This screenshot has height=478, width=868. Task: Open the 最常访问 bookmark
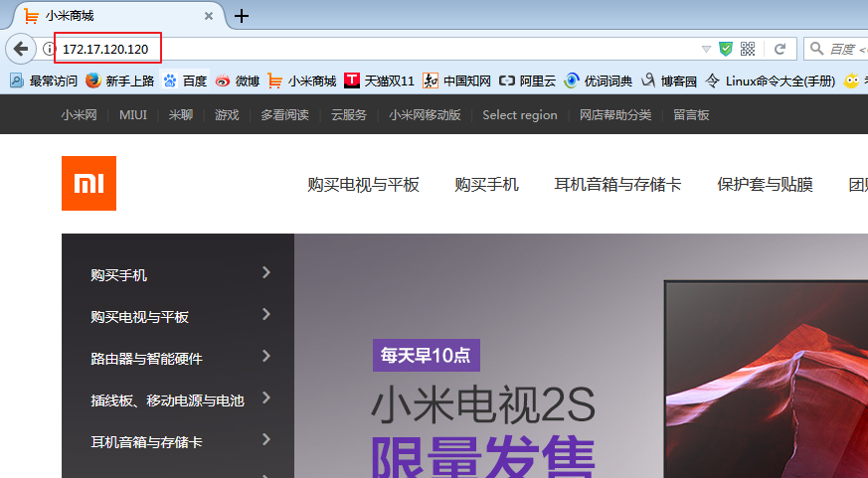pos(44,80)
